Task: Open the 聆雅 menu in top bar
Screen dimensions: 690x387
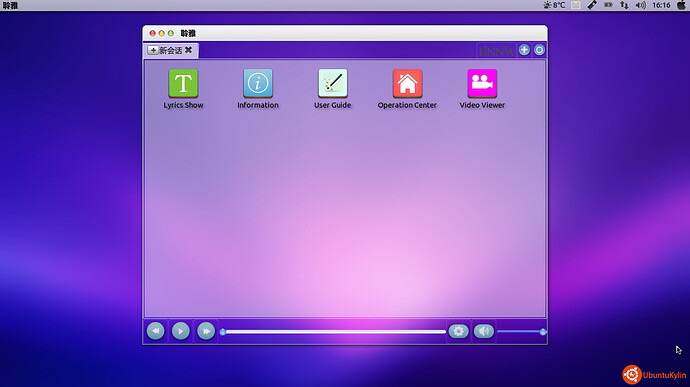Action: coord(10,5)
